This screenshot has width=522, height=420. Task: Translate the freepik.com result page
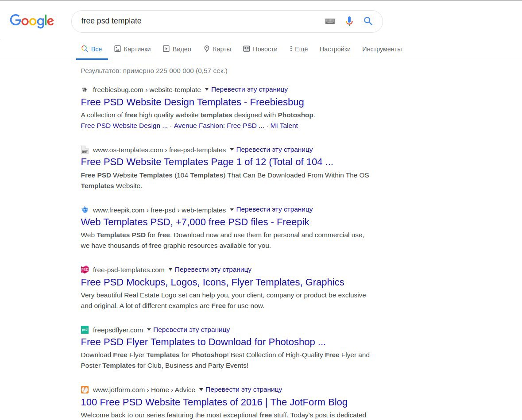pyautogui.click(x=275, y=210)
